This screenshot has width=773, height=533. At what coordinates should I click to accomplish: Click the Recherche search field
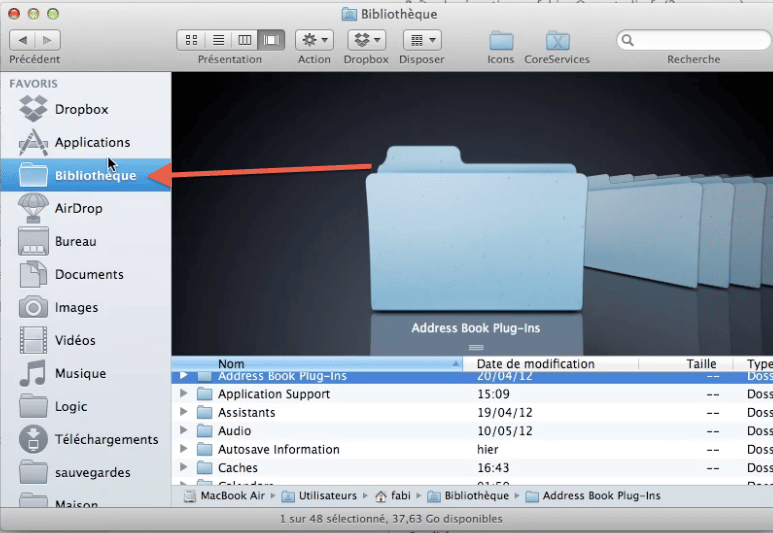(694, 40)
